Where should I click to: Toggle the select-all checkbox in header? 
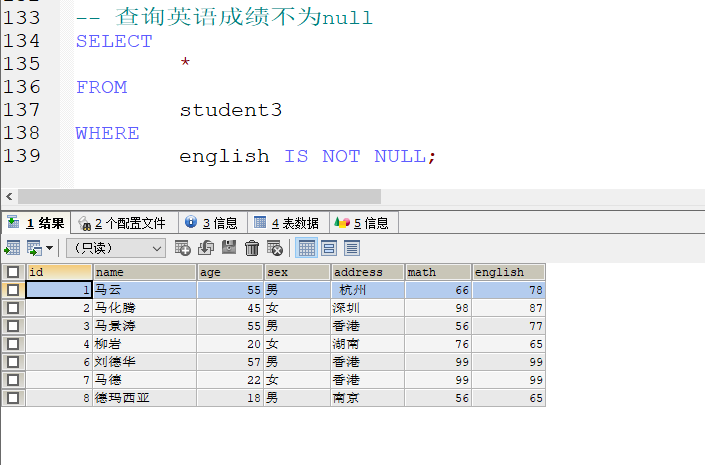pyautogui.click(x=13, y=272)
